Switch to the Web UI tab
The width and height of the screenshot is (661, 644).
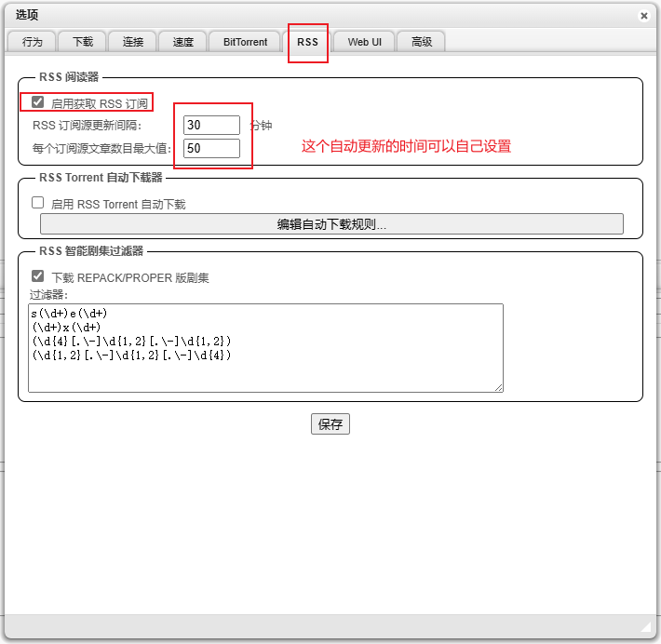[364, 42]
